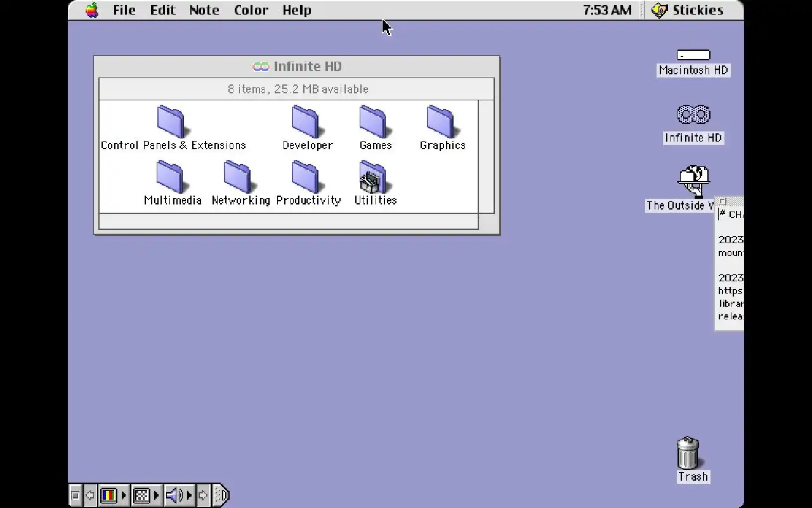Click the Infinite HD window vertical scrollbar
This screenshot has width=812, height=508.
click(486, 156)
